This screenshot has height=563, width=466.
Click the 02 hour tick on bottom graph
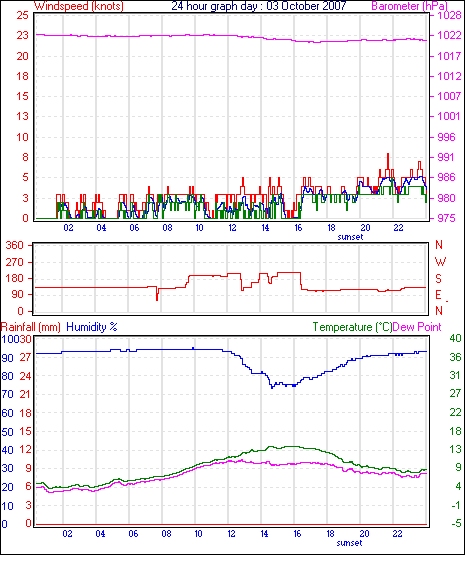67,534
